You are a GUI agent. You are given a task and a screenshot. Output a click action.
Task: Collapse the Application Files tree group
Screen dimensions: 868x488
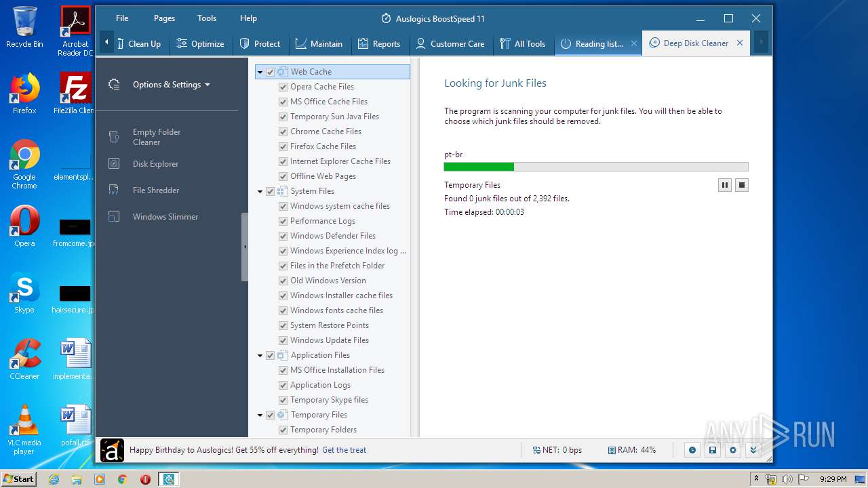click(260, 355)
